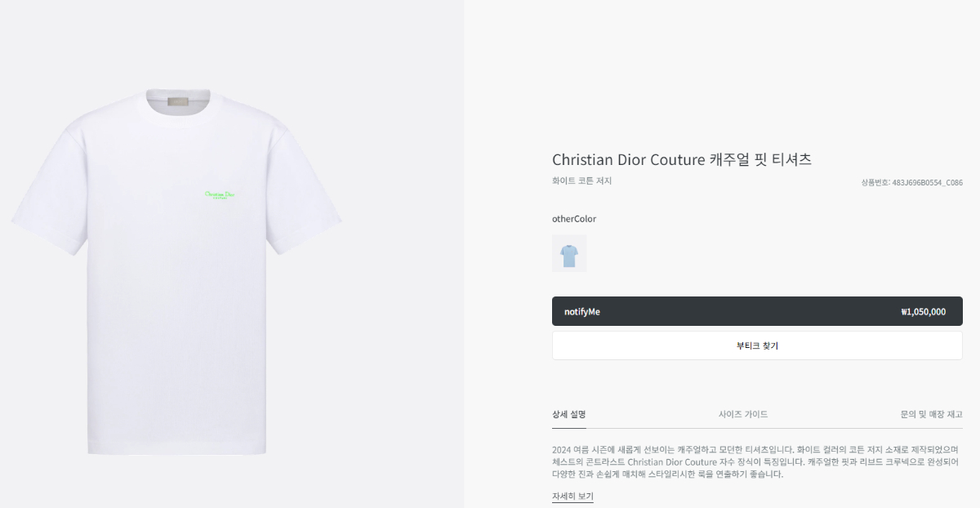Click the notifyMe button
The height and width of the screenshot is (508, 980).
(757, 311)
